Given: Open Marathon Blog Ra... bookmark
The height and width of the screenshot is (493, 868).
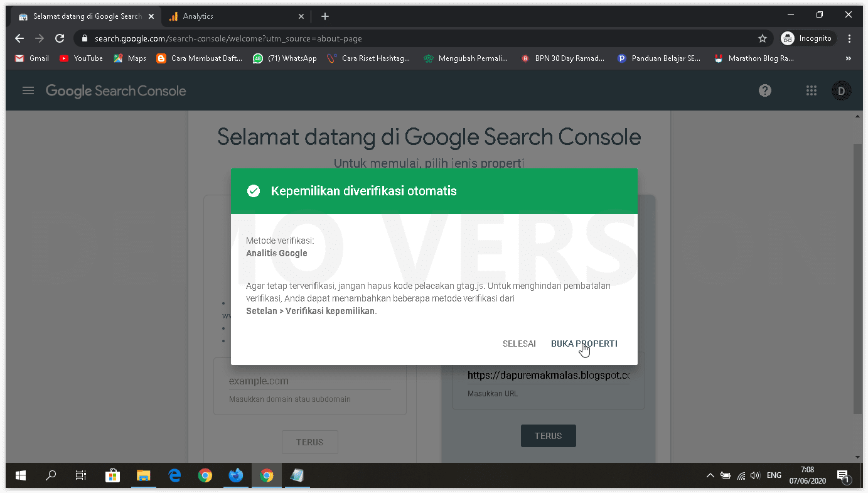Looking at the screenshot, I should coord(754,58).
